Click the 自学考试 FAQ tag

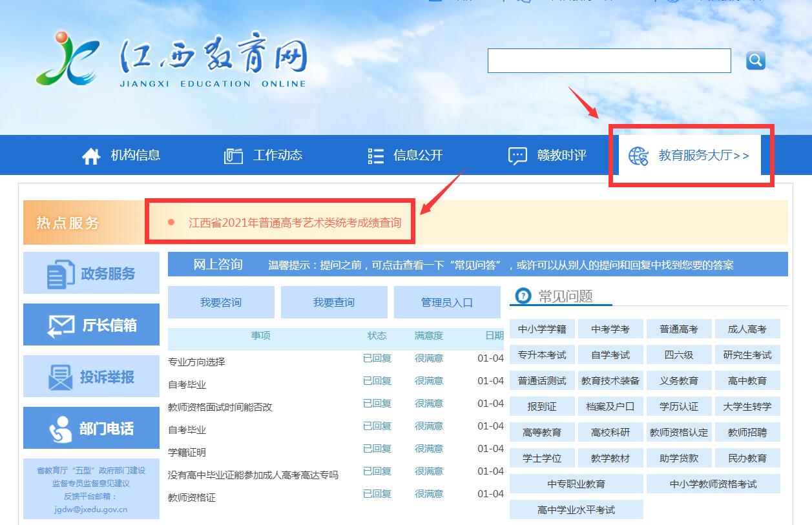610,355
